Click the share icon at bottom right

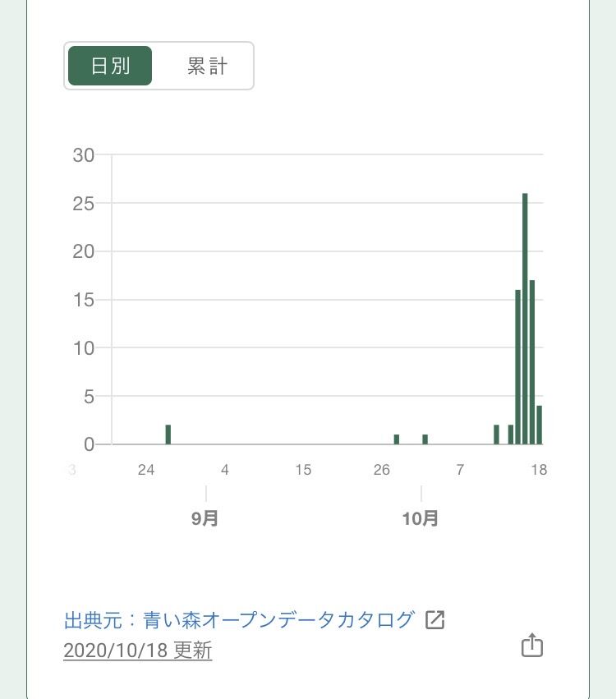point(532,645)
